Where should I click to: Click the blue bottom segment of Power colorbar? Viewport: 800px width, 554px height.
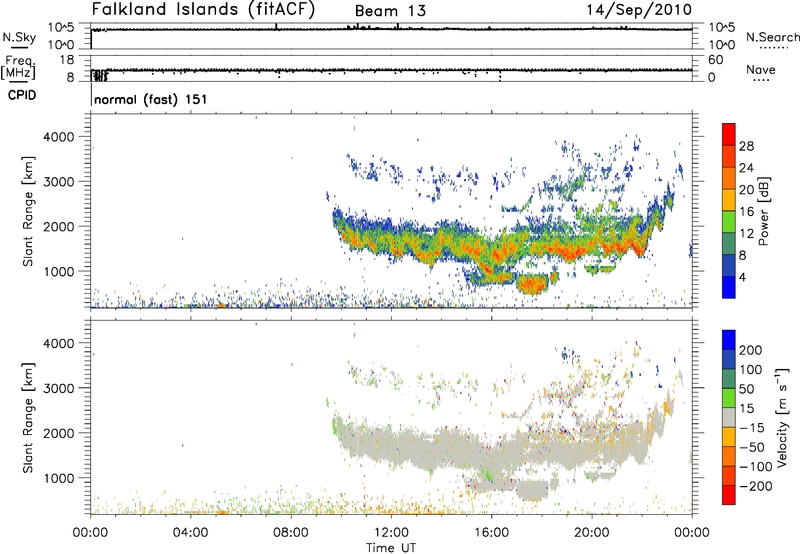click(729, 287)
